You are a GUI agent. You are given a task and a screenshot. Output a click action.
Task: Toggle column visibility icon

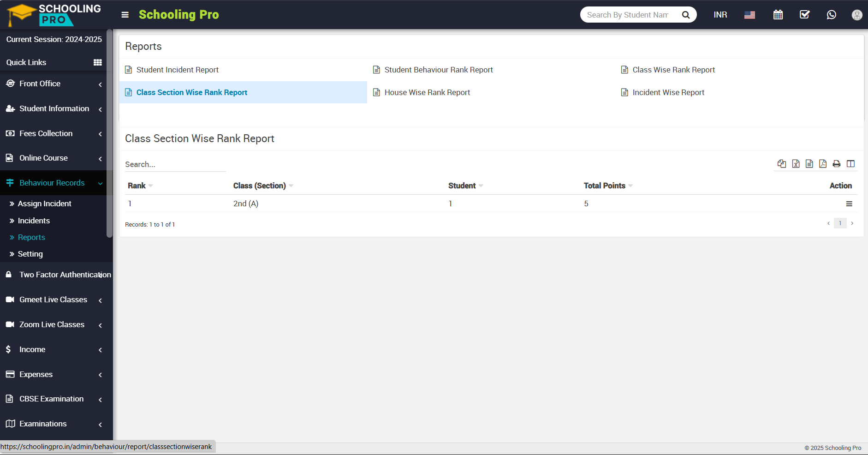[x=851, y=164]
